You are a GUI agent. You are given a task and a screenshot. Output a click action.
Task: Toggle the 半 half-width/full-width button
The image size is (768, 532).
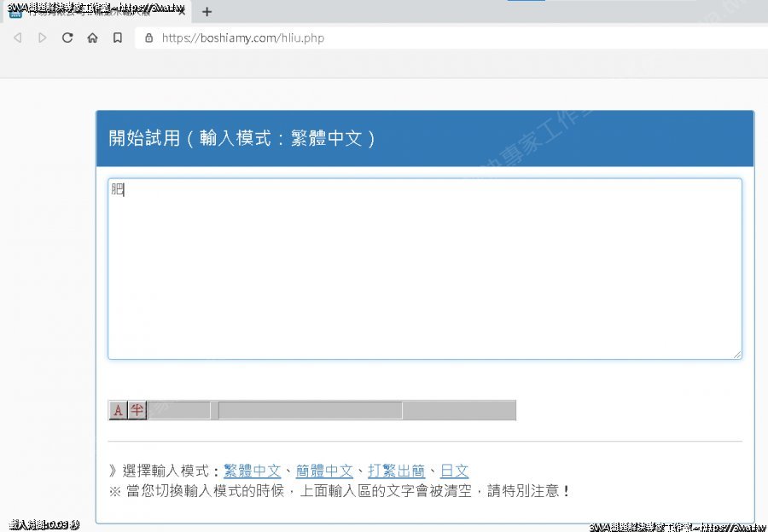(x=137, y=411)
